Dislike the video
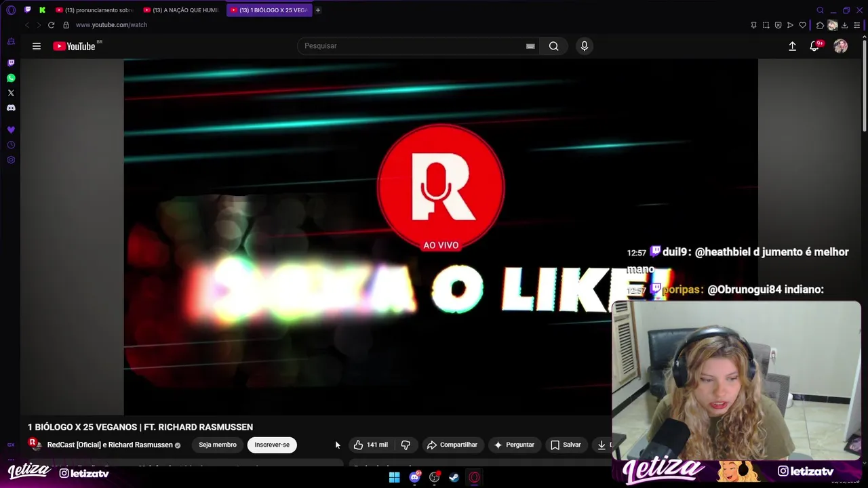The height and width of the screenshot is (488, 868). point(406,445)
